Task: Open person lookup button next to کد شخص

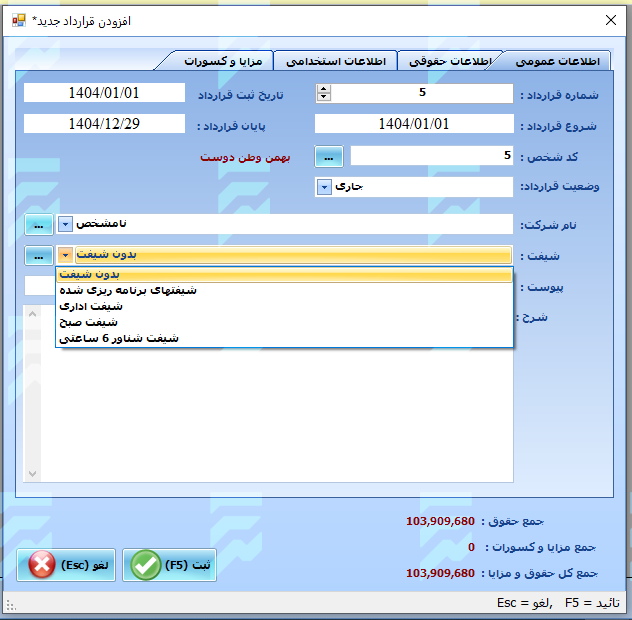Action: 330,156
